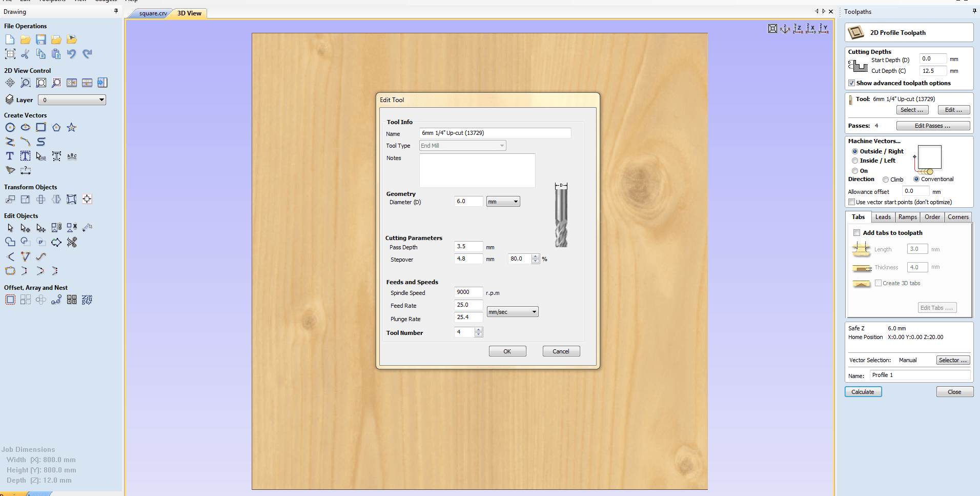Select the Text on curve tool
980x496 pixels.
[x=72, y=156]
